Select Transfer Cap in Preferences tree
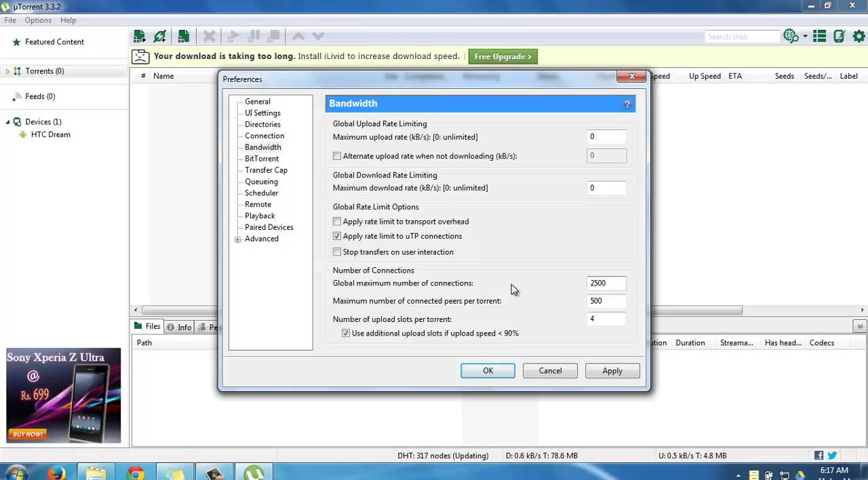 tap(266, 170)
